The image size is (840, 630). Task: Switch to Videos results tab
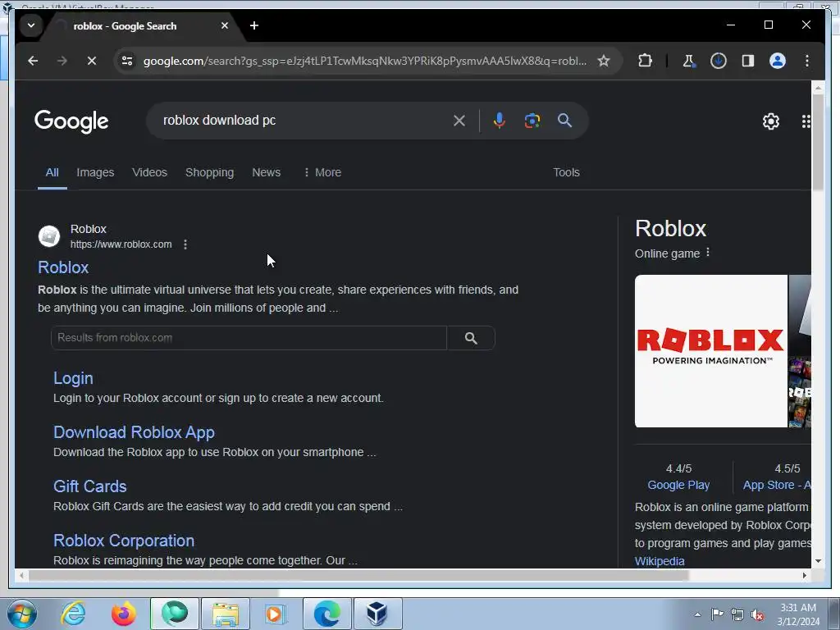149,172
